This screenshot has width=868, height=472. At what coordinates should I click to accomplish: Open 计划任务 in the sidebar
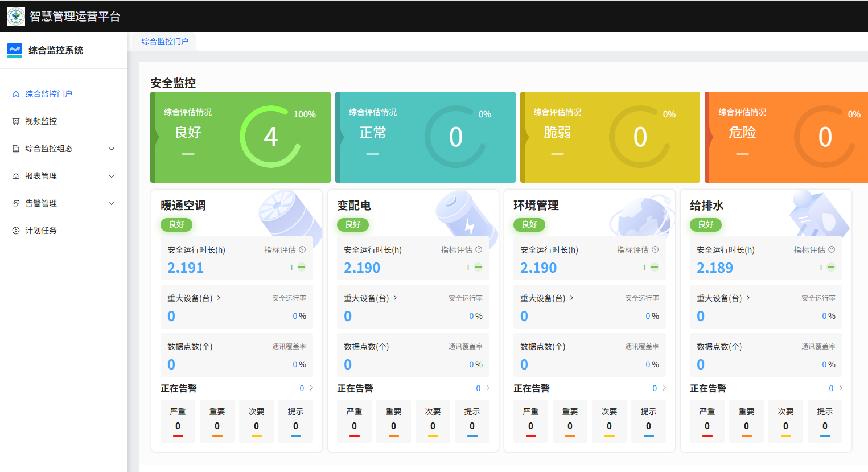click(x=41, y=231)
